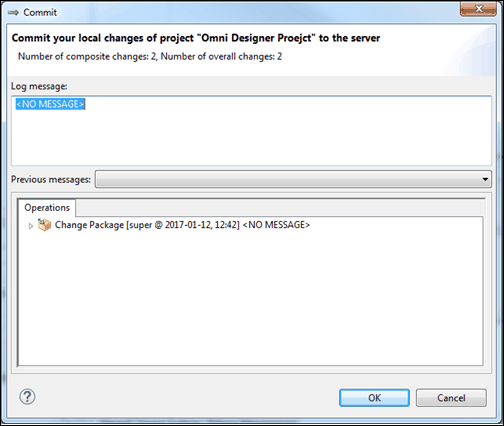Cancel the commit dialog
The image size is (504, 426).
[x=451, y=398]
